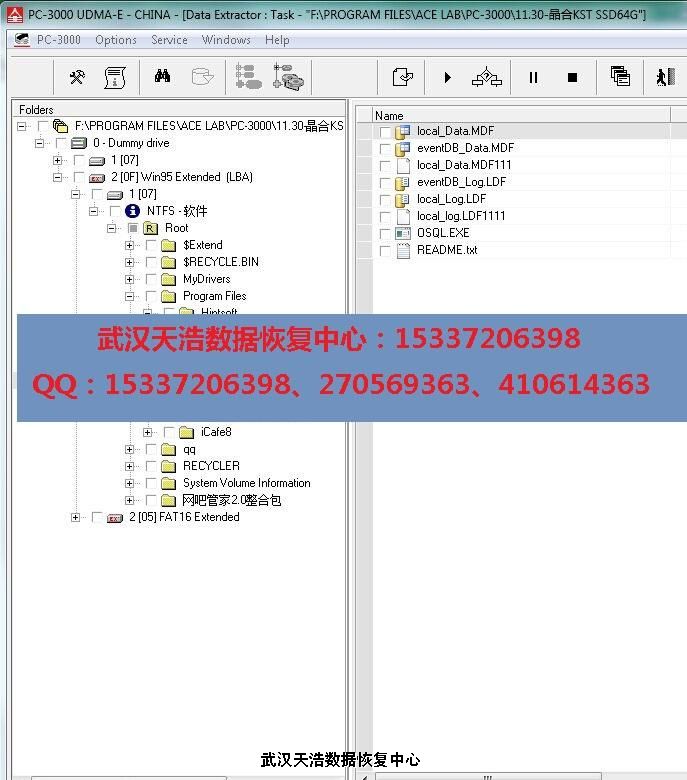Select the System Volume Information folder
The width and height of the screenshot is (687, 780).
[246, 483]
